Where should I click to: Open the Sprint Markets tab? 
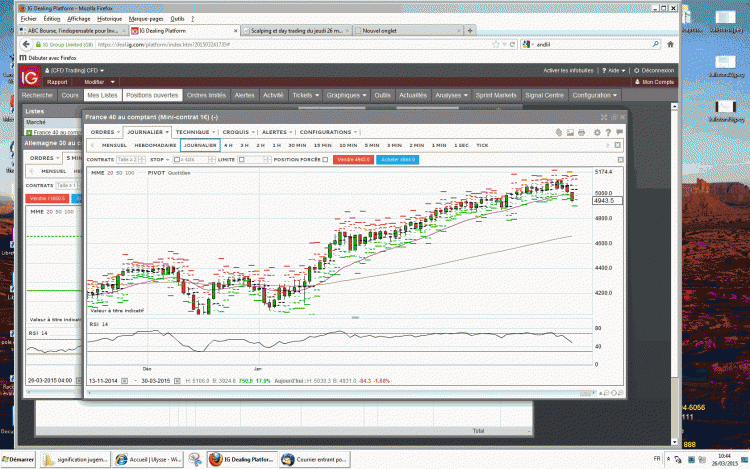pos(496,95)
